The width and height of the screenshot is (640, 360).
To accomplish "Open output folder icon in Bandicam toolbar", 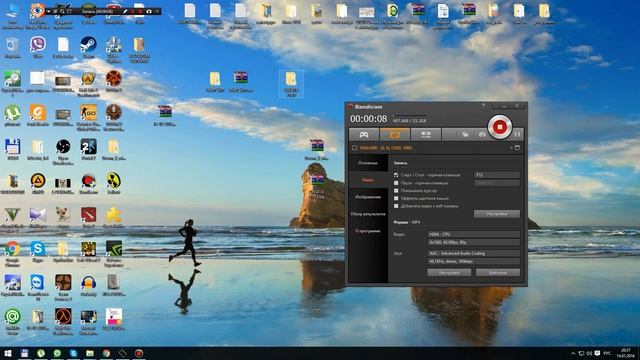I will click(465, 134).
